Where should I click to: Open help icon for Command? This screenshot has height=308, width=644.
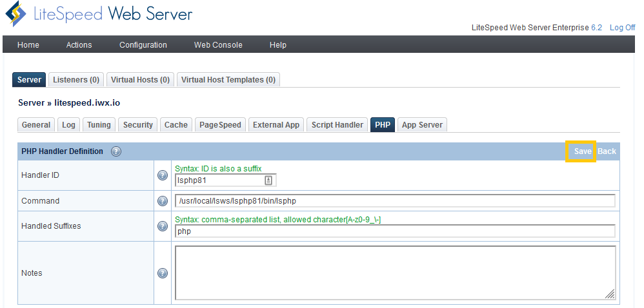(163, 201)
